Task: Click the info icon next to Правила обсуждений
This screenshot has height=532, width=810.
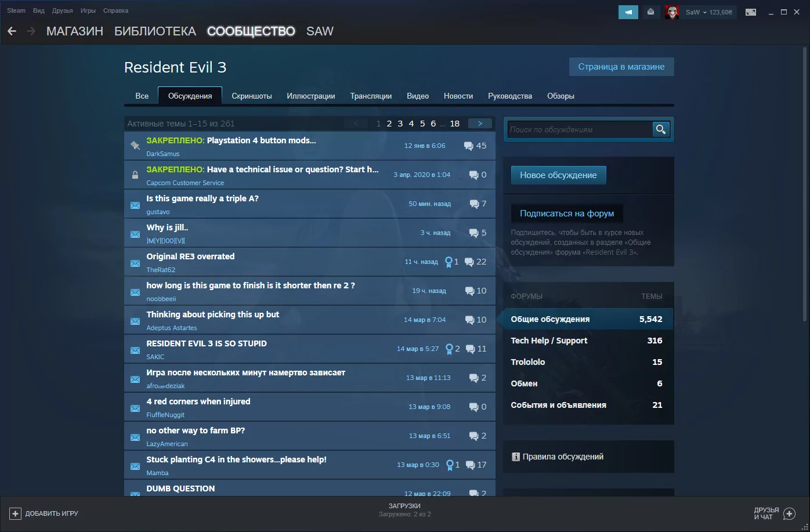Action: coord(516,457)
